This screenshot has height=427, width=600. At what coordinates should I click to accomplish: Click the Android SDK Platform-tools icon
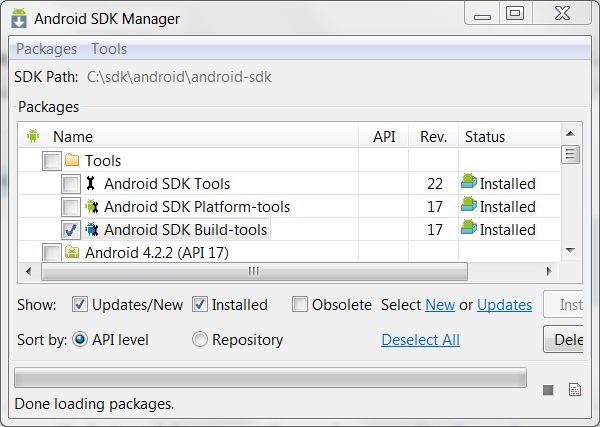[92, 206]
